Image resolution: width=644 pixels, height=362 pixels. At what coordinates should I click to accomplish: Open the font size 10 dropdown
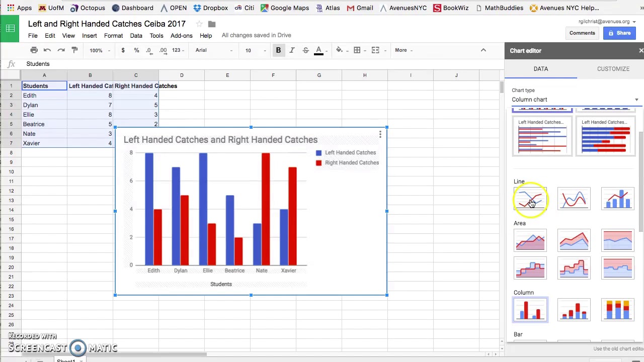coord(255,50)
